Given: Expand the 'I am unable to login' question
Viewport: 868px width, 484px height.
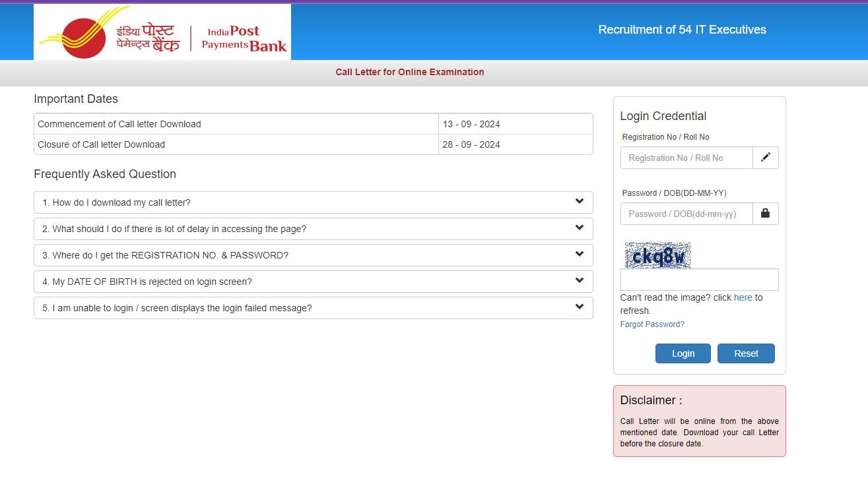Looking at the screenshot, I should tap(314, 308).
